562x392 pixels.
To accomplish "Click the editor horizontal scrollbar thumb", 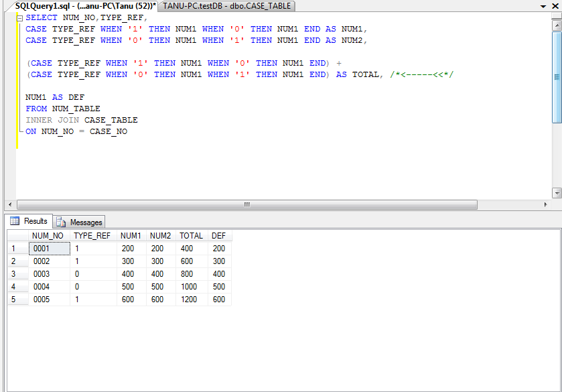I will click(x=247, y=204).
